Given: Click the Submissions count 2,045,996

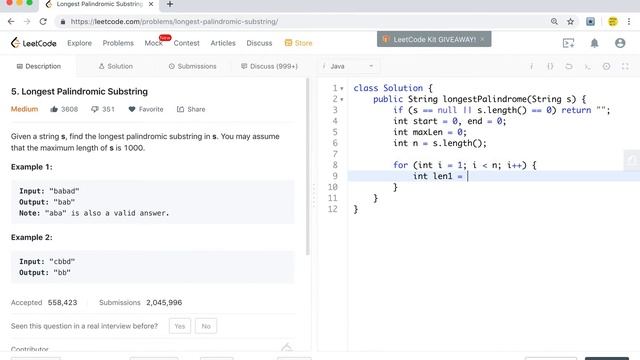Looking at the screenshot, I should tap(164, 302).
